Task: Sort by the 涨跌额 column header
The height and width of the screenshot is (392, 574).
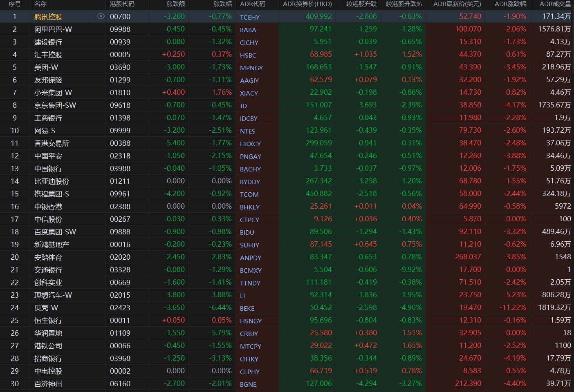Action: 175,4
